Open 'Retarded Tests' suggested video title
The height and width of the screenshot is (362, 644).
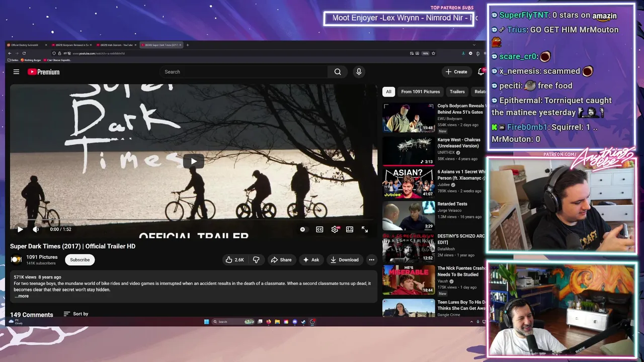coord(452,204)
